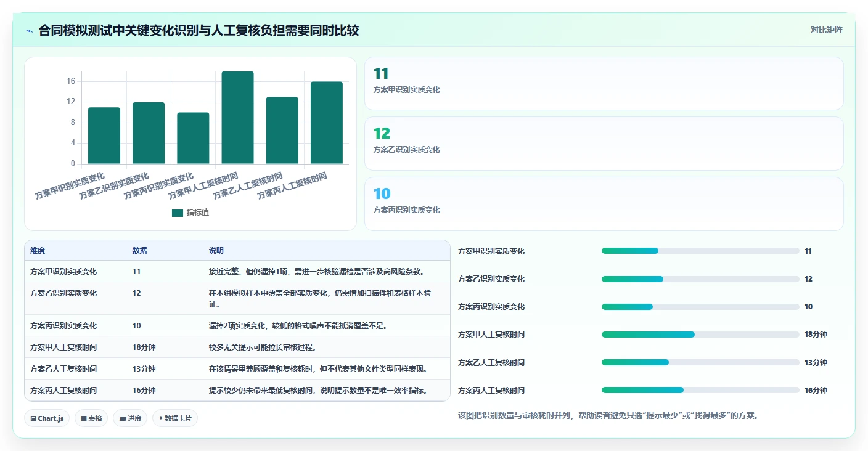Screen dimensions: 868x451
Task: Click the 进度 chip's icon
Action: point(122,419)
